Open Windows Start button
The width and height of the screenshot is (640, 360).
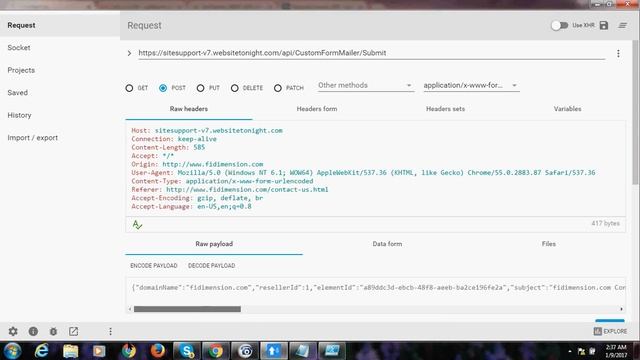[x=12, y=351]
